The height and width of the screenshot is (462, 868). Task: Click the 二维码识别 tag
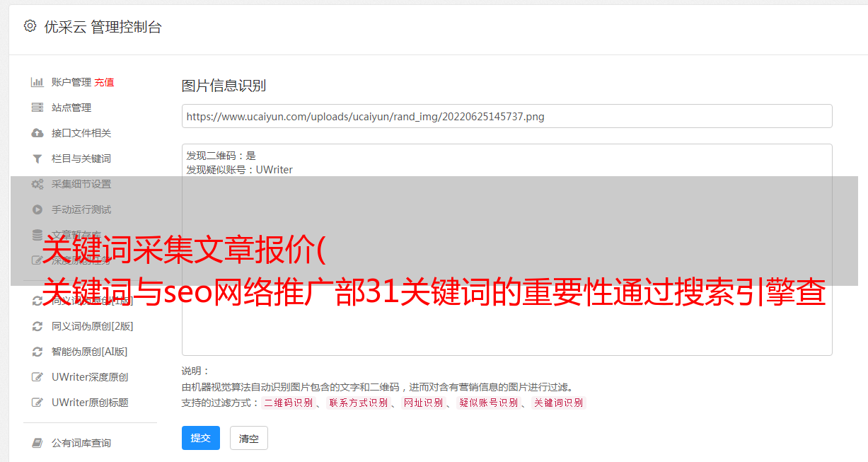point(288,403)
